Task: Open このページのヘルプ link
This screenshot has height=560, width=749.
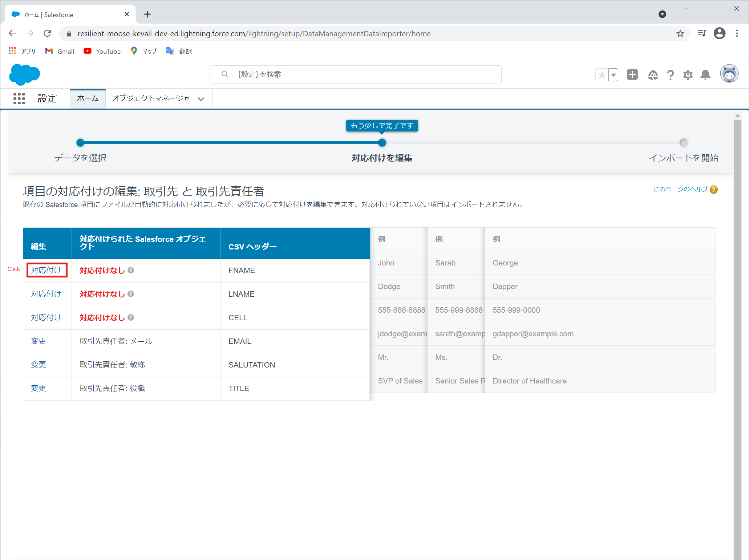Action: pyautogui.click(x=680, y=189)
